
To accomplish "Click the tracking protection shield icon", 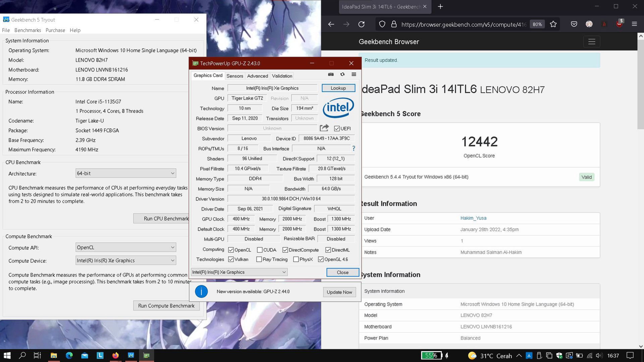I will [x=382, y=24].
